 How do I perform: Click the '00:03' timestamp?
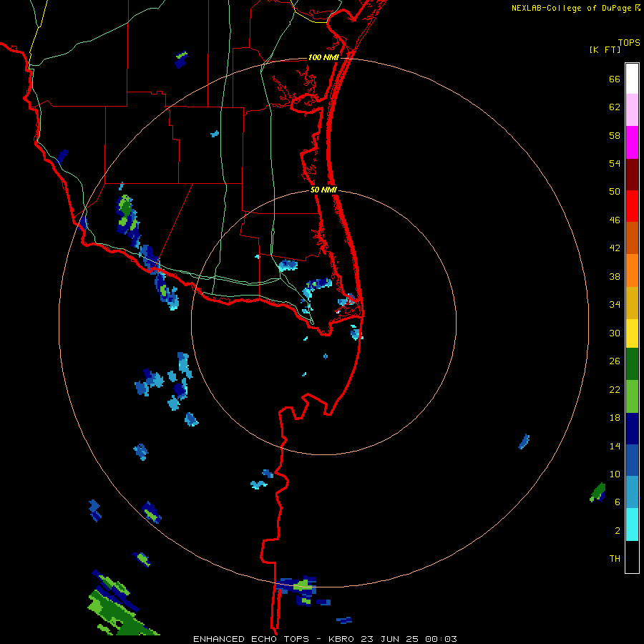[x=441, y=639]
